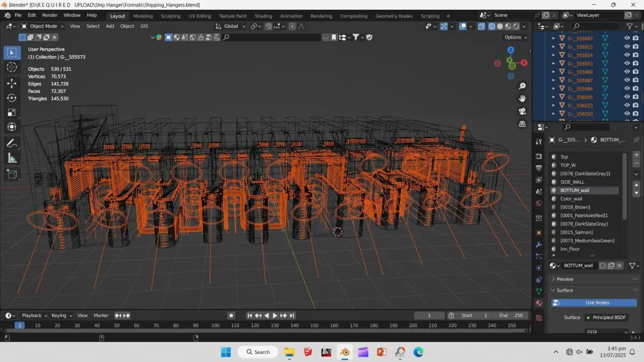Image resolution: width=644 pixels, height=362 pixels.
Task: Open the View Layer properties tab
Action: pyautogui.click(x=539, y=180)
